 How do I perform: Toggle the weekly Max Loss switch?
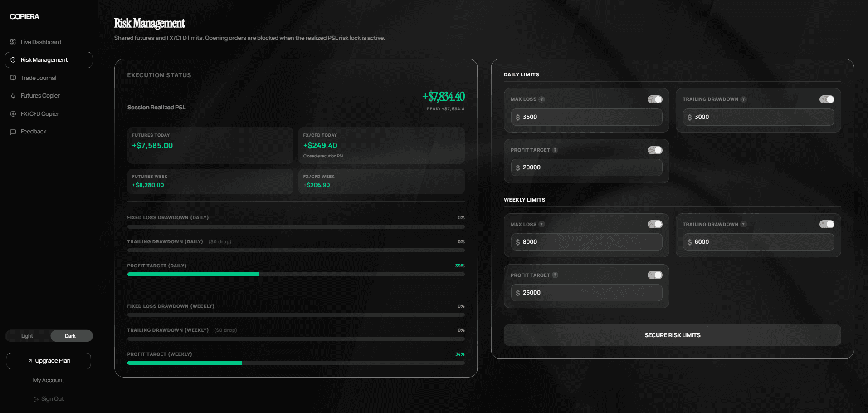click(x=655, y=224)
